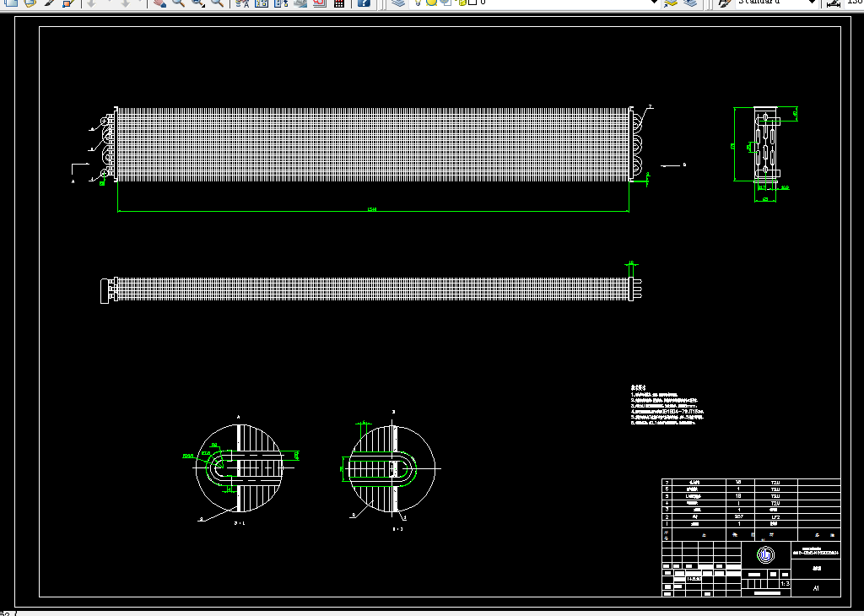The image size is (864, 616).
Task: Click the round logo in title block
Action: coord(765,555)
